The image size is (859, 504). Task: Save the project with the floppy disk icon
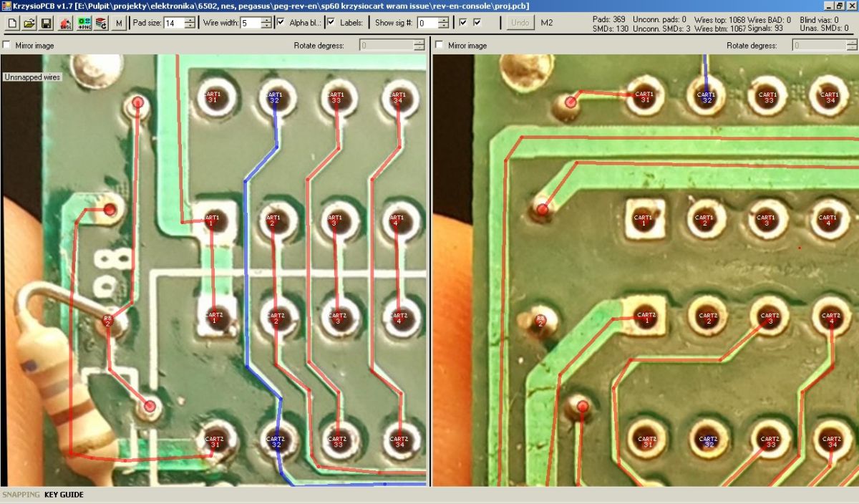[46, 24]
